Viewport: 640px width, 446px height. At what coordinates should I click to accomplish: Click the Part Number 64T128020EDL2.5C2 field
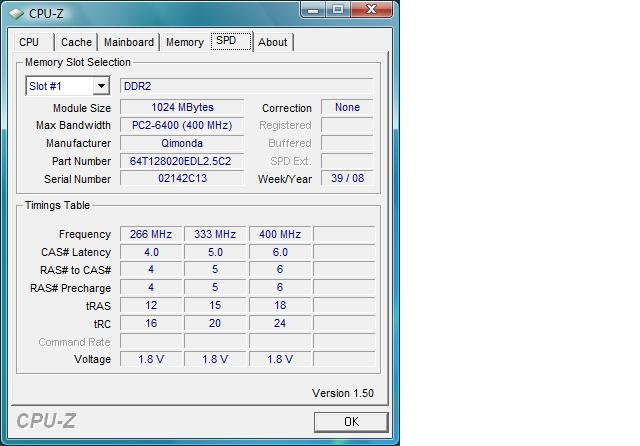[182, 161]
